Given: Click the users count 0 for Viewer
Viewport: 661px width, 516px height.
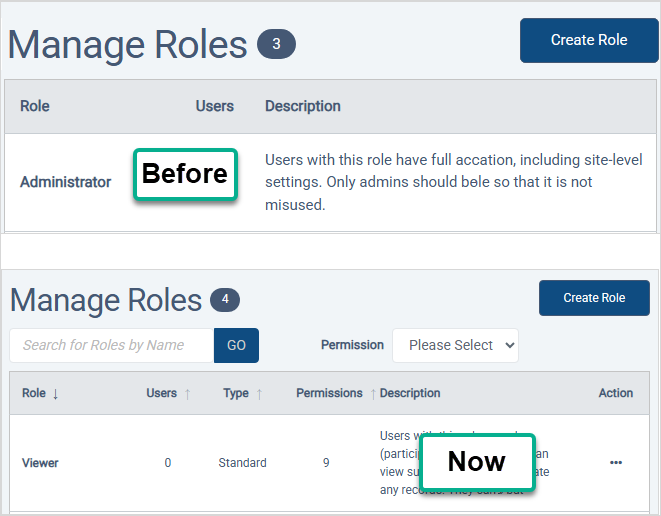Looking at the screenshot, I should [168, 463].
